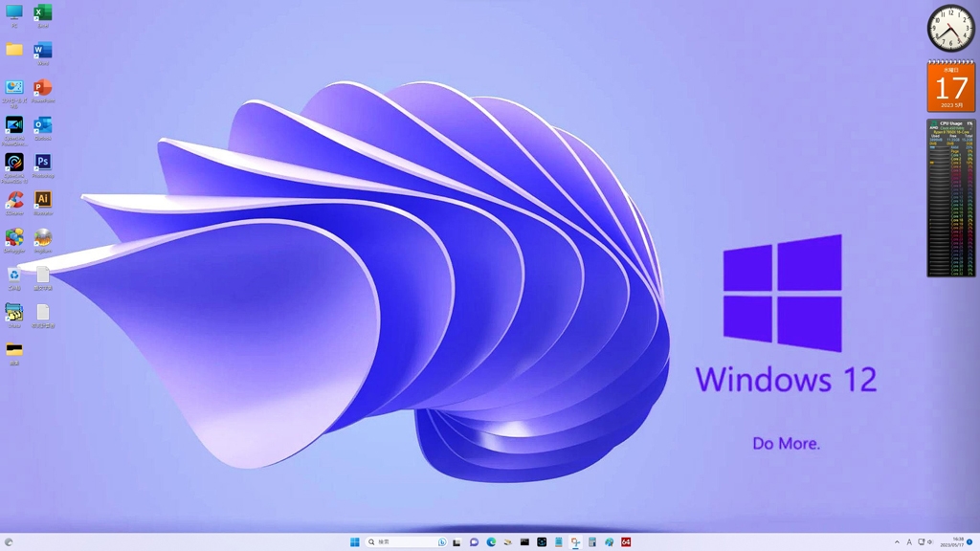Select the Illustrator desktop shortcut
This screenshot has height=551, width=980.
pyautogui.click(x=42, y=203)
